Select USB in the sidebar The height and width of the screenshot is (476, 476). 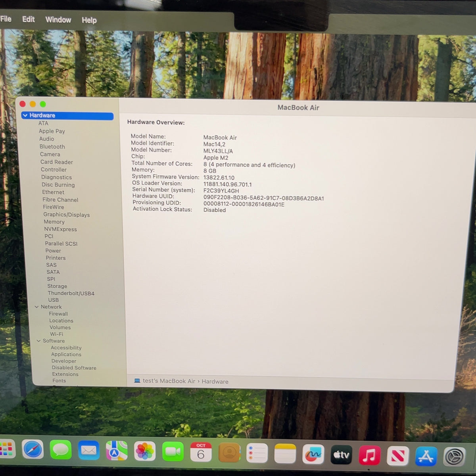tap(53, 300)
